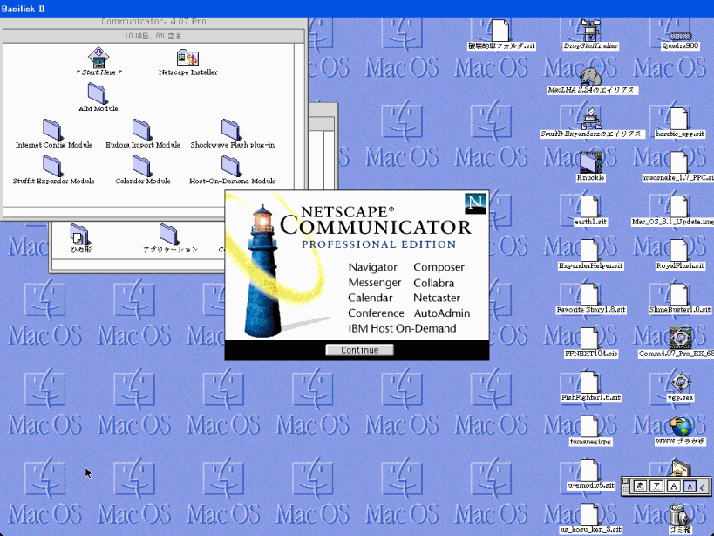Open the Calendar Module folder

pos(142,165)
